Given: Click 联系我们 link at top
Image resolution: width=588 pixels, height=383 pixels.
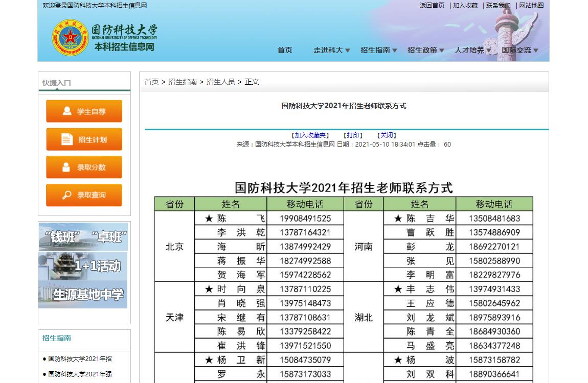Looking at the screenshot, I should (499, 6).
